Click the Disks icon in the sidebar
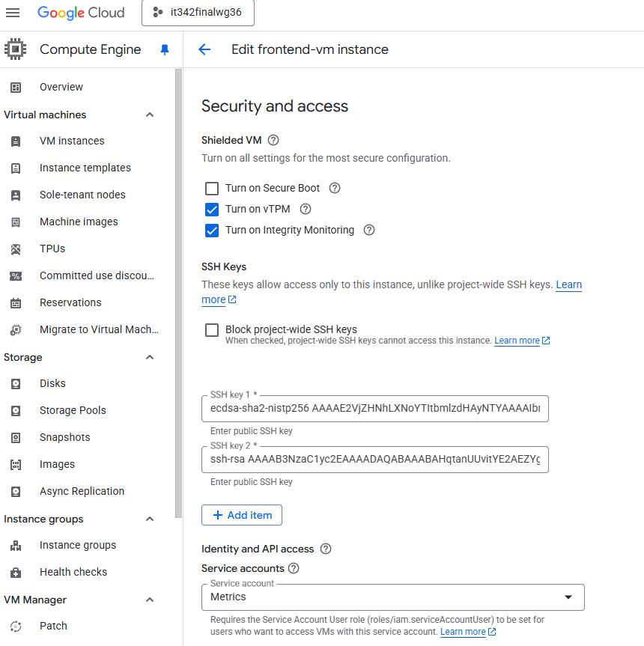644x646 pixels. 16,383
